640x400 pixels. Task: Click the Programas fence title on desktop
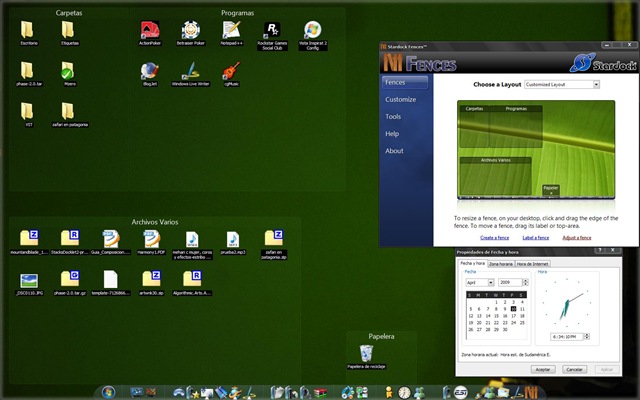pos(238,13)
